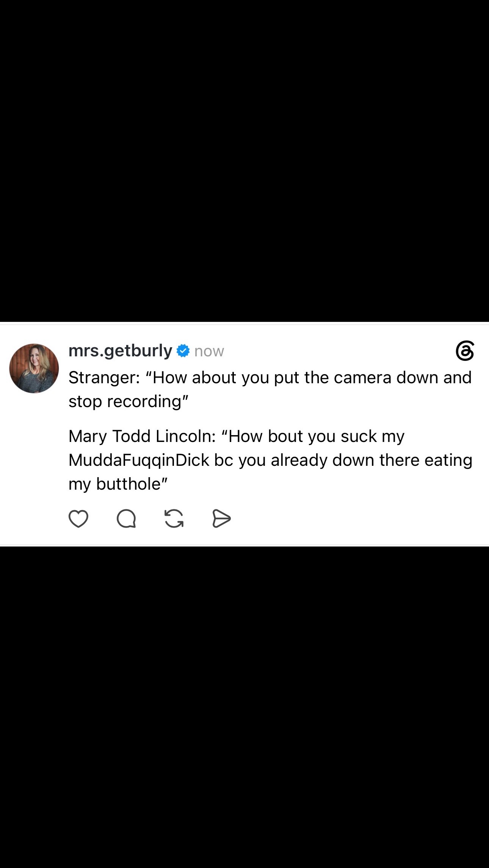This screenshot has height=868, width=489.
Task: Tap the "now" timestamp
Action: (209, 351)
